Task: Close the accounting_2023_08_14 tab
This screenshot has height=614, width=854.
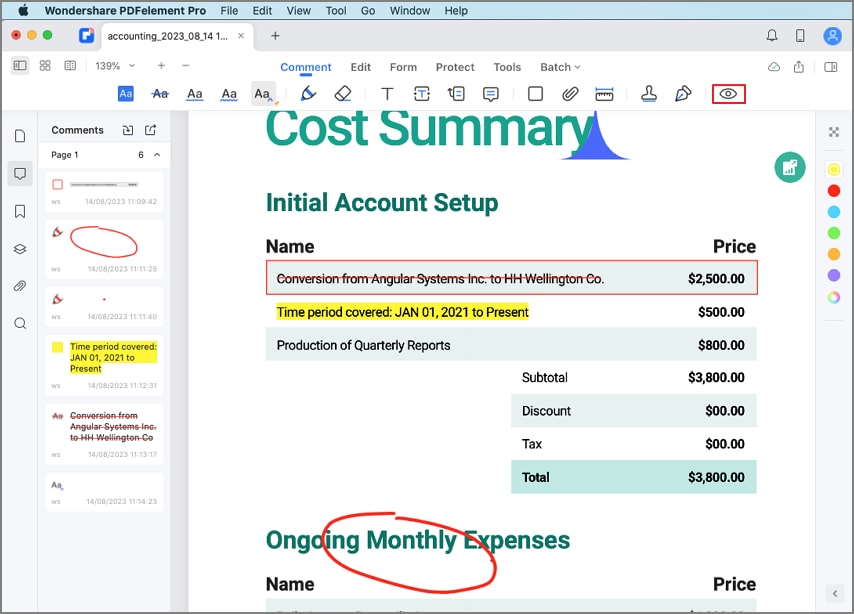Action: pos(241,36)
